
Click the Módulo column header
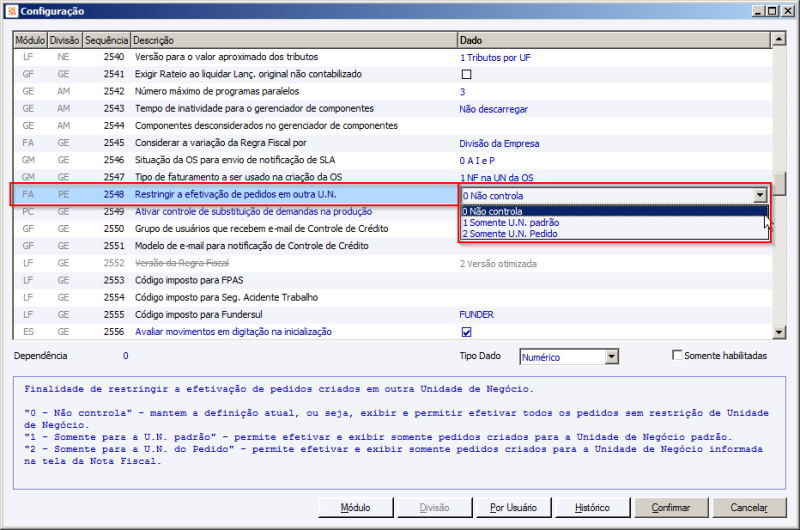pos(30,40)
